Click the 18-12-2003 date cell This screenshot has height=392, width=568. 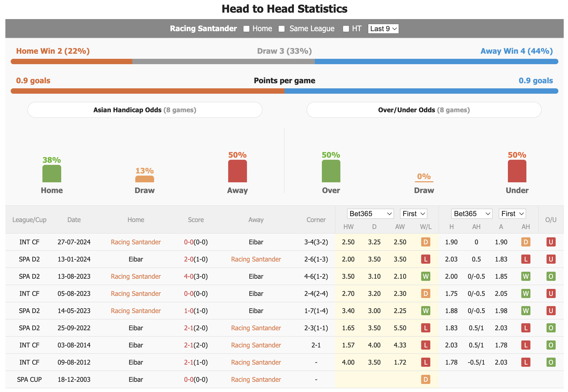coord(74,379)
